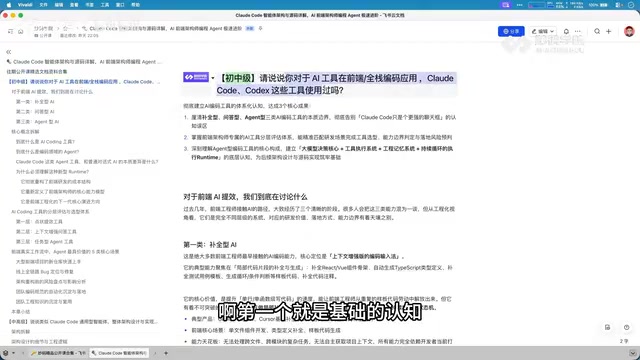
Task: Open 【中高级】 Claude Code 通用型智能体 outline entry
Action: point(83,322)
